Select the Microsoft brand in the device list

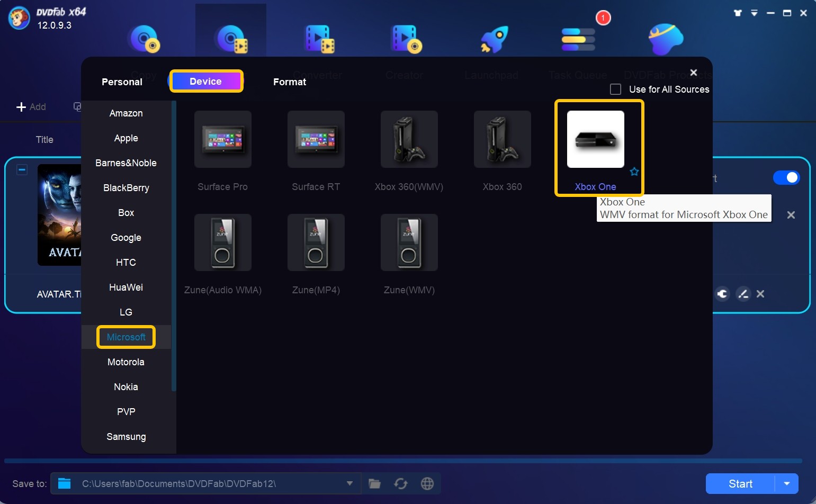(x=126, y=337)
